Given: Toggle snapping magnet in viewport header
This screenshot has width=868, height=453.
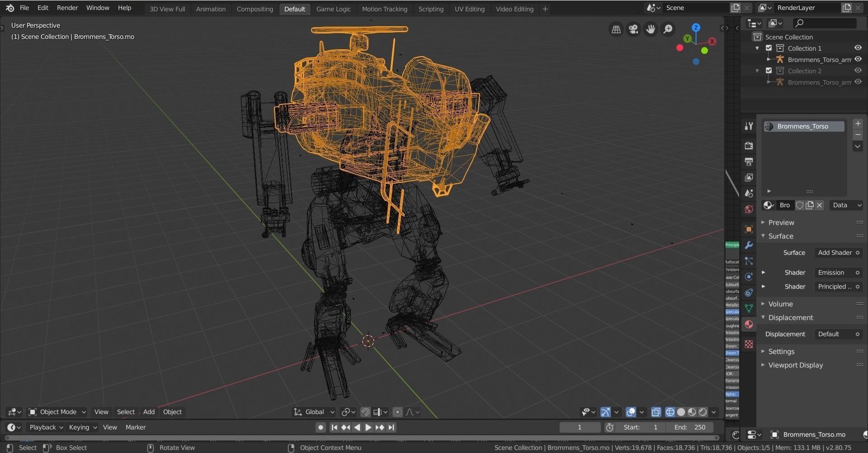Looking at the screenshot, I should click(365, 412).
